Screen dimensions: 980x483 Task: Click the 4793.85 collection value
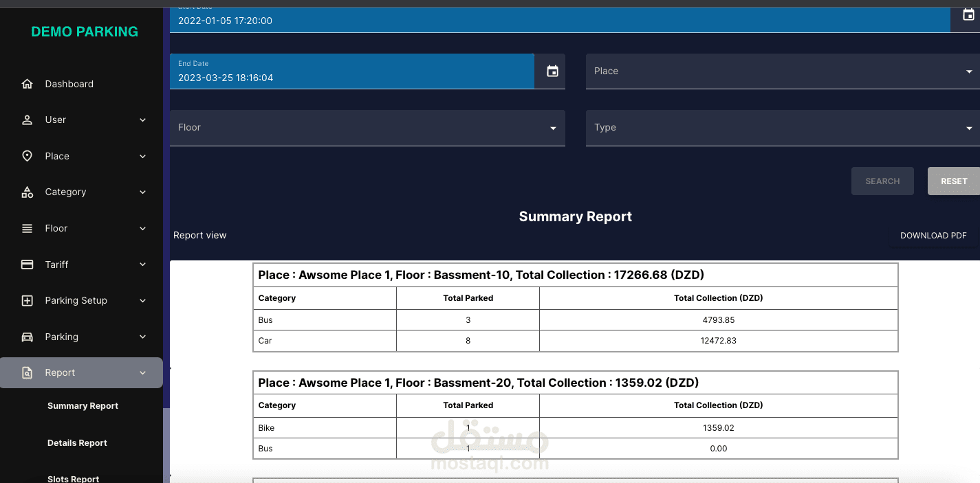point(719,320)
